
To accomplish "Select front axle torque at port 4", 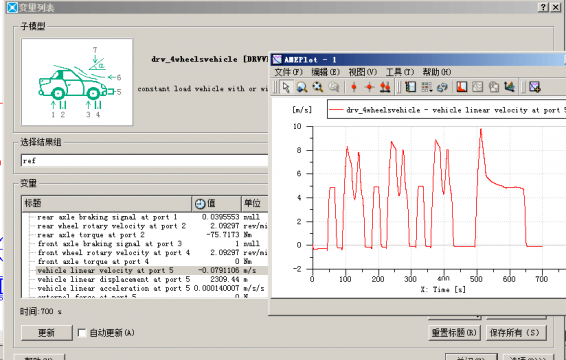I will coord(93,261).
